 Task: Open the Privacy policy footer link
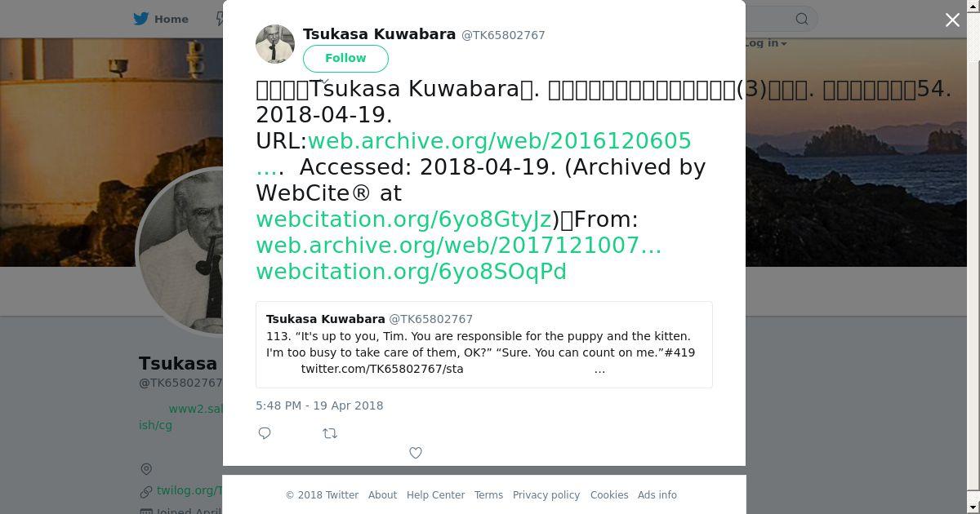[546, 495]
